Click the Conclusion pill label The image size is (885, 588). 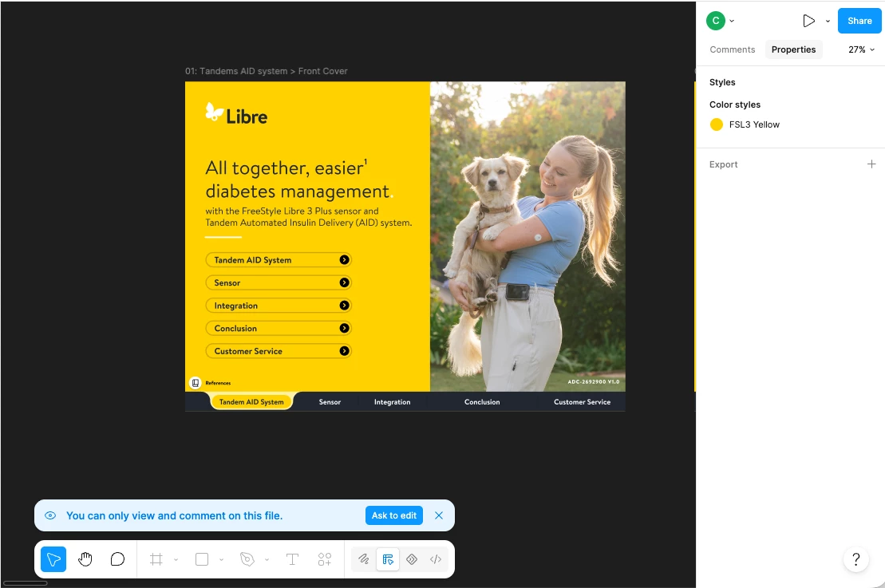coord(235,329)
